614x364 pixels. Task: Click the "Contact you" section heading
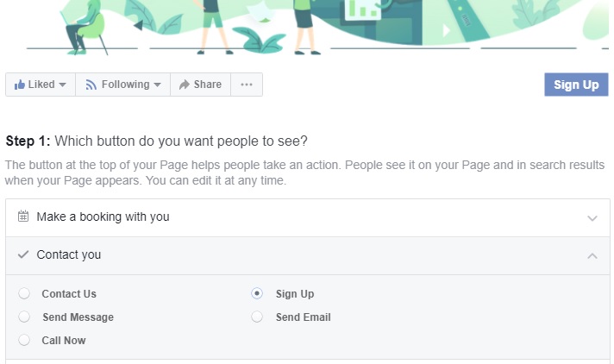click(69, 255)
